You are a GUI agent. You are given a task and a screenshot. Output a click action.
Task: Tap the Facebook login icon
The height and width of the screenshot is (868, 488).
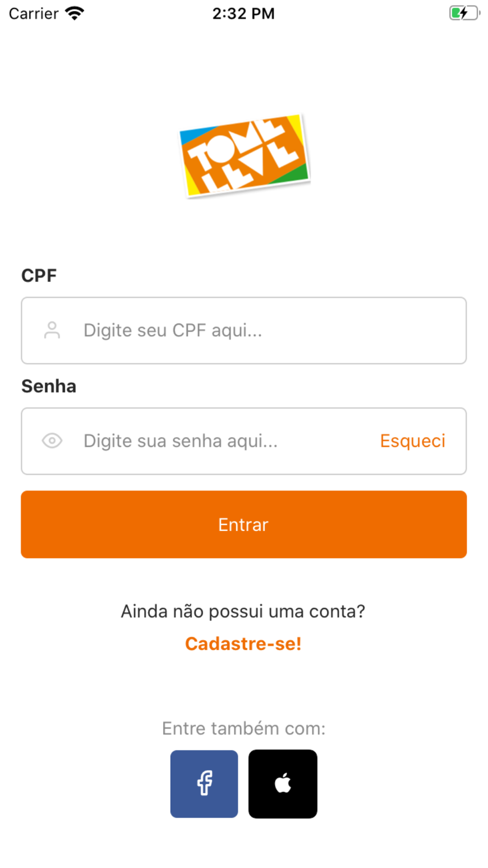204,784
